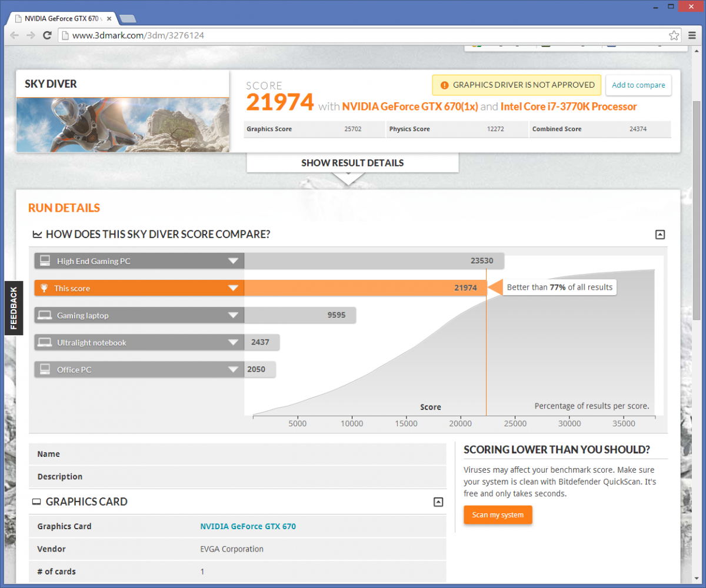
Task: Click the page icon in the address bar
Action: tap(65, 35)
